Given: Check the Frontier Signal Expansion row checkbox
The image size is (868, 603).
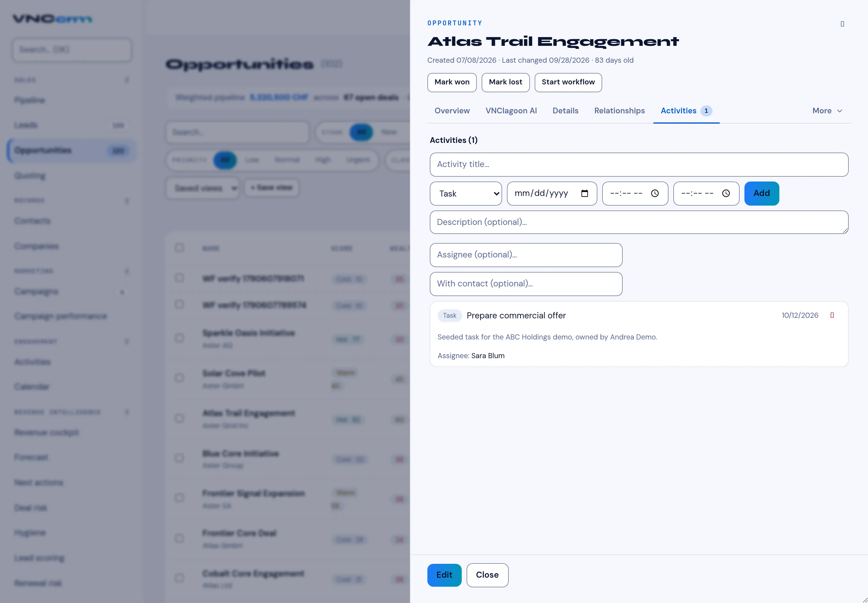Looking at the screenshot, I should pos(179,498).
